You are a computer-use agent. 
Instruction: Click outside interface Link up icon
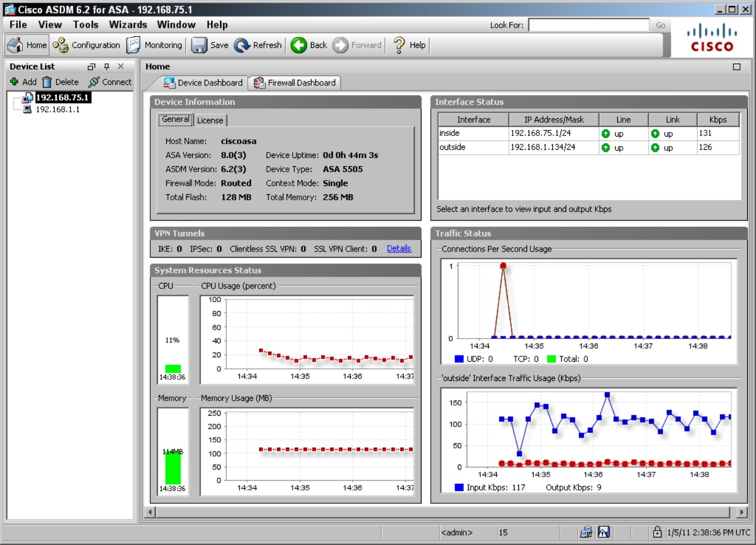(x=655, y=148)
